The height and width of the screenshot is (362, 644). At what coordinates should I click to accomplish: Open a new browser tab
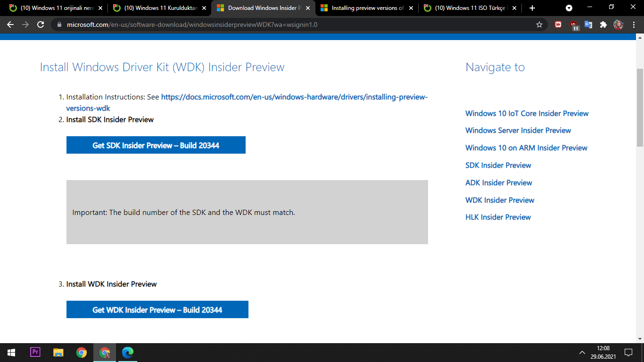(532, 8)
